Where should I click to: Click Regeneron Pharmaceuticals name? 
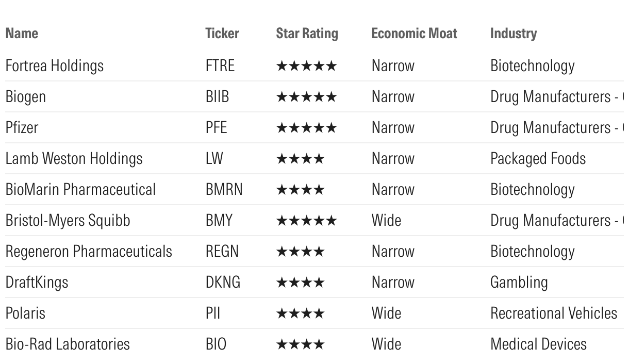(89, 252)
